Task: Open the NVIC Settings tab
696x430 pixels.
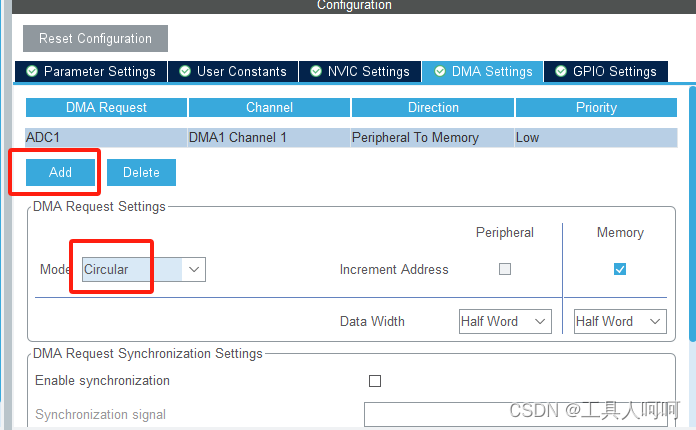Action: (x=360, y=71)
